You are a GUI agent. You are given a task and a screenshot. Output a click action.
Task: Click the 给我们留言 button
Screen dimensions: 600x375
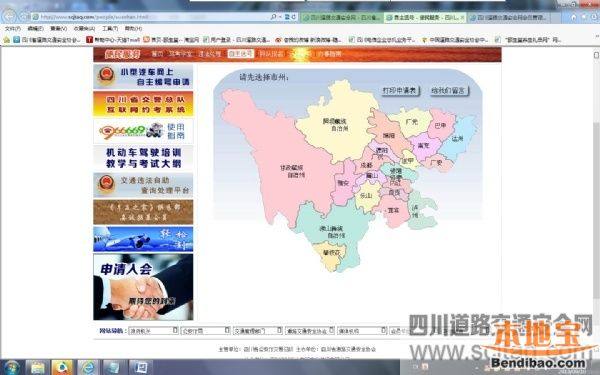click(x=448, y=91)
